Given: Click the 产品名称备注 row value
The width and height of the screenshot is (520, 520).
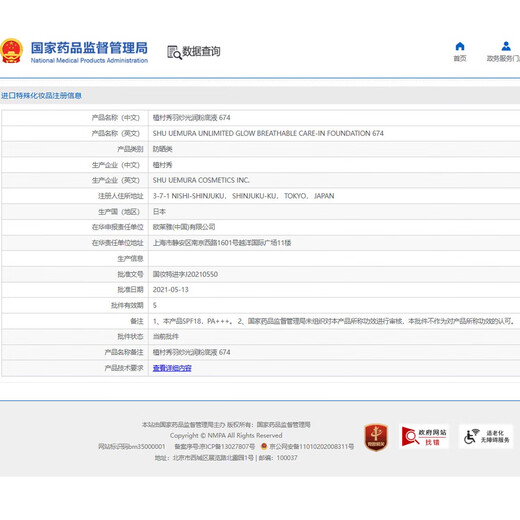Looking at the screenshot, I should [191, 352].
